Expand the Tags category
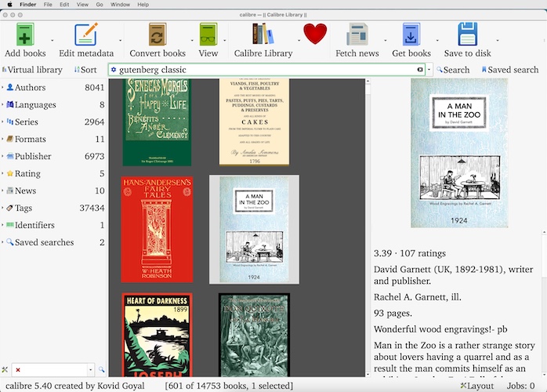Screen dimensions: 547x392 (x=2, y=208)
